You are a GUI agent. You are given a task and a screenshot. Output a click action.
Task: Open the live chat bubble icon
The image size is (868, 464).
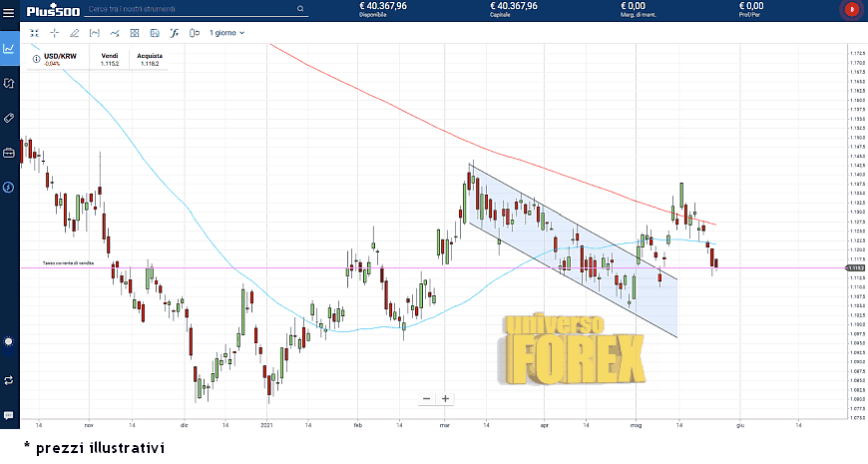[x=9, y=414]
